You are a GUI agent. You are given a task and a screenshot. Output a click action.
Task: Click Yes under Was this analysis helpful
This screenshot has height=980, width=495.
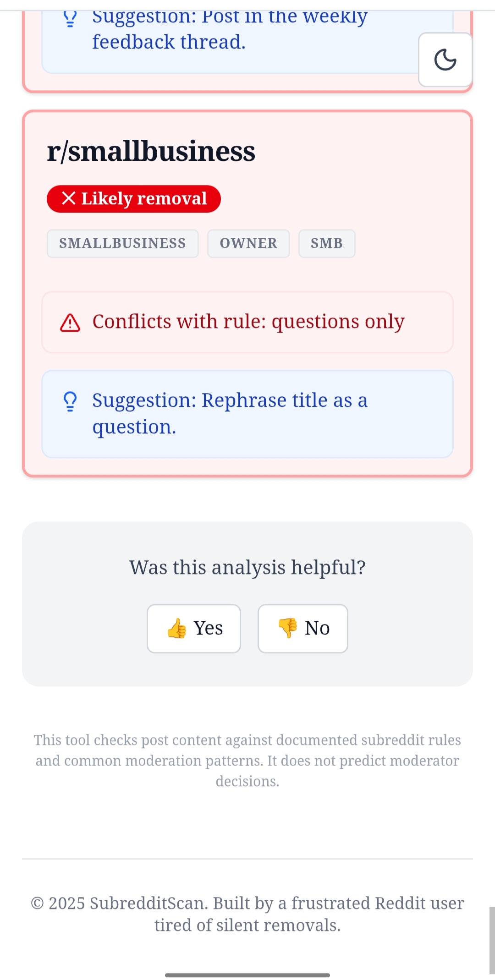coord(193,629)
